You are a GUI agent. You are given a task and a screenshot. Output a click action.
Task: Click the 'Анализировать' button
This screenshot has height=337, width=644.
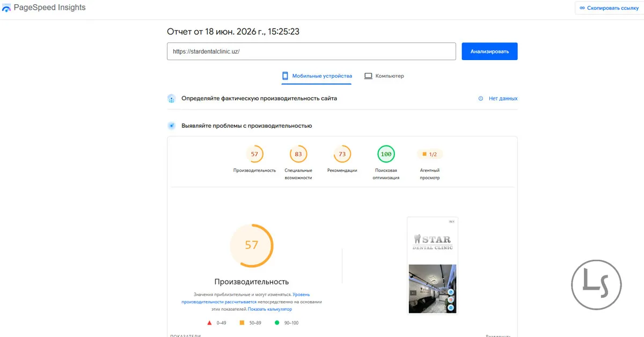[489, 52]
